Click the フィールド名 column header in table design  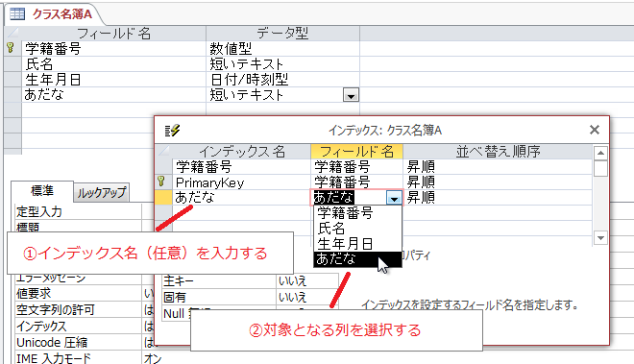tap(113, 34)
